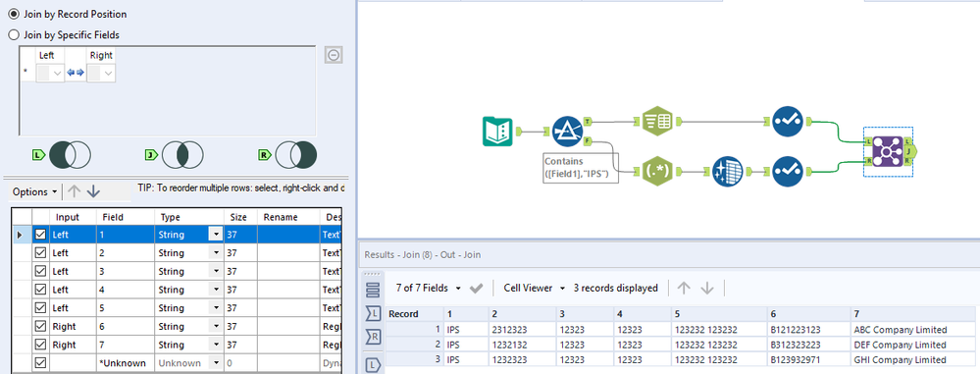Click the green Text To Columns tool

pos(657,123)
